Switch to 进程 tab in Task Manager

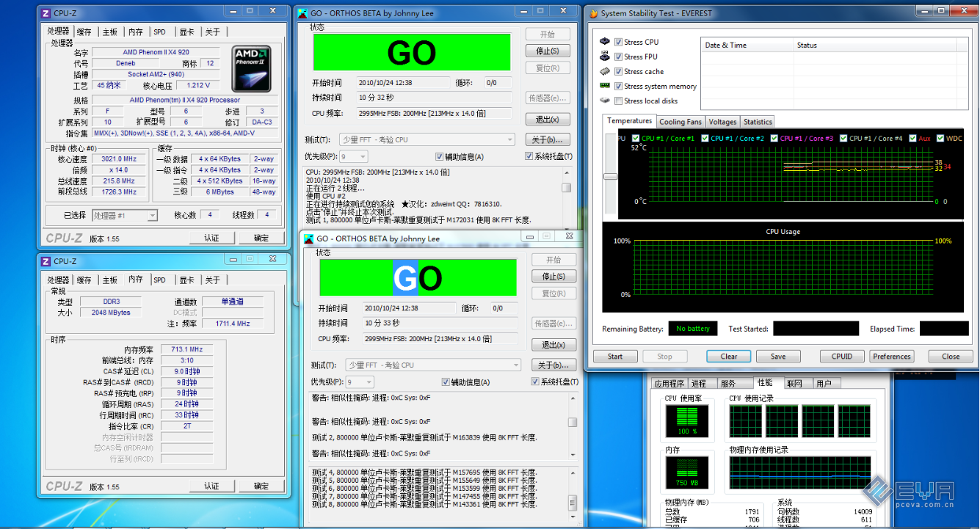(x=698, y=383)
